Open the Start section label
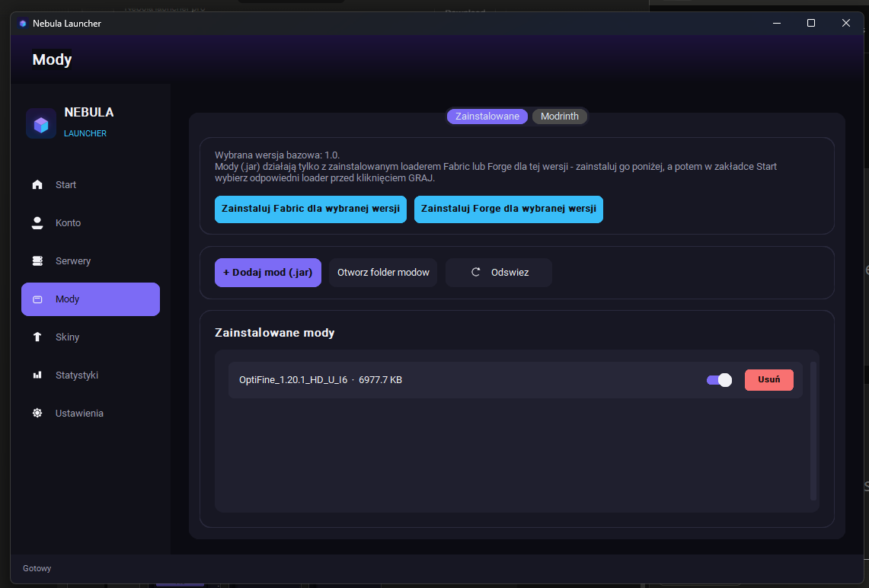Image resolution: width=869 pixels, height=588 pixels. point(66,185)
